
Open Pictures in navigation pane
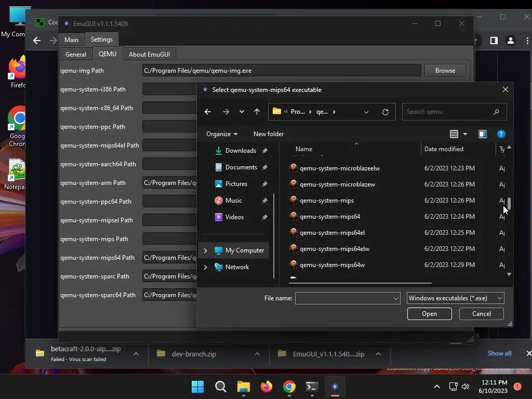[236, 184]
